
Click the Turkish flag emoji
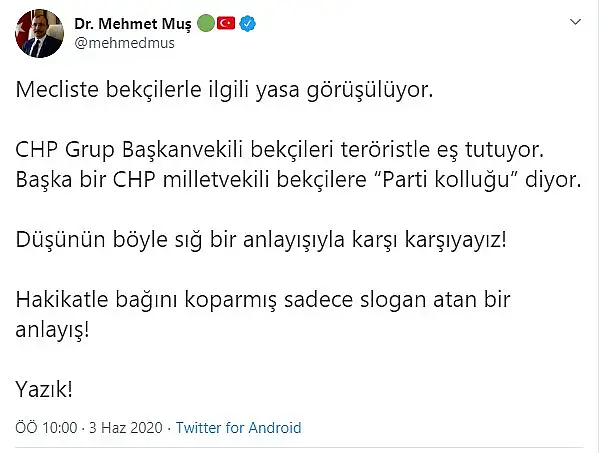[226, 23]
